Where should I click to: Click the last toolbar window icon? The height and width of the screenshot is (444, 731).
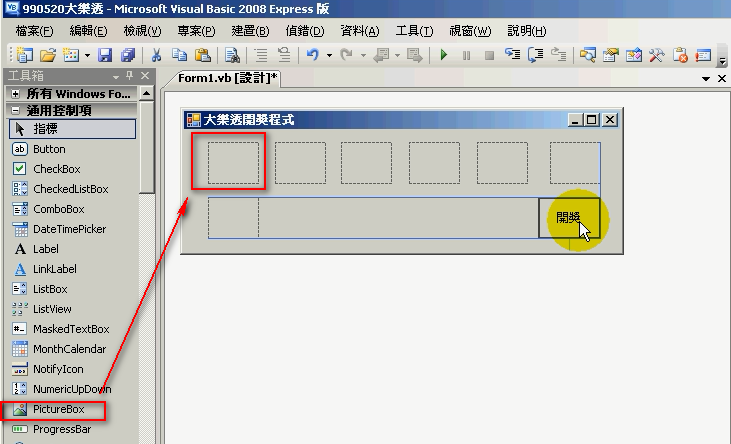coord(703,55)
